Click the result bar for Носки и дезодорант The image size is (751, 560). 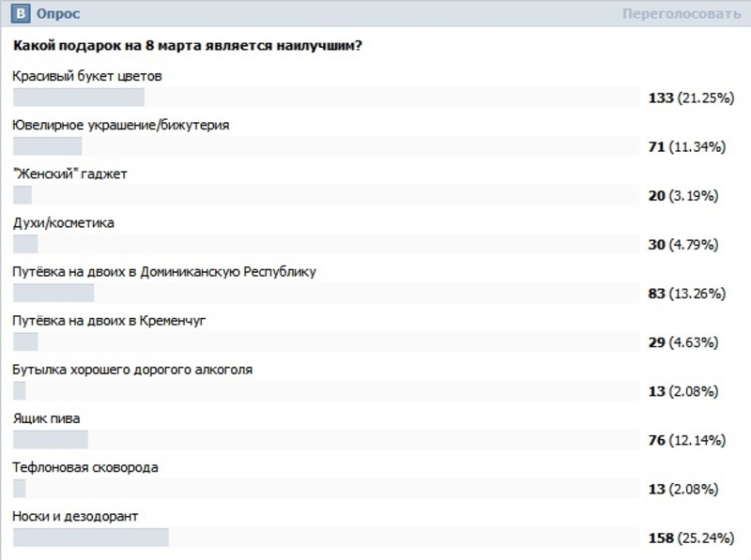coord(91,537)
